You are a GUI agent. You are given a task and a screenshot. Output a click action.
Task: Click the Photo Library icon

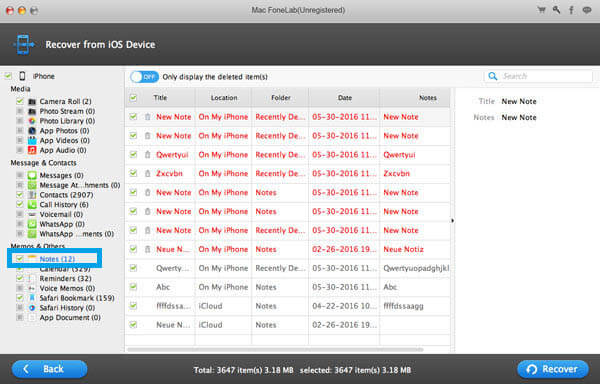click(32, 121)
